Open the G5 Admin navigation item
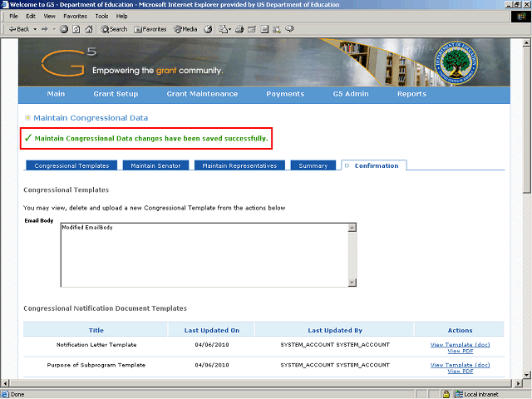The image size is (532, 399). tap(351, 94)
